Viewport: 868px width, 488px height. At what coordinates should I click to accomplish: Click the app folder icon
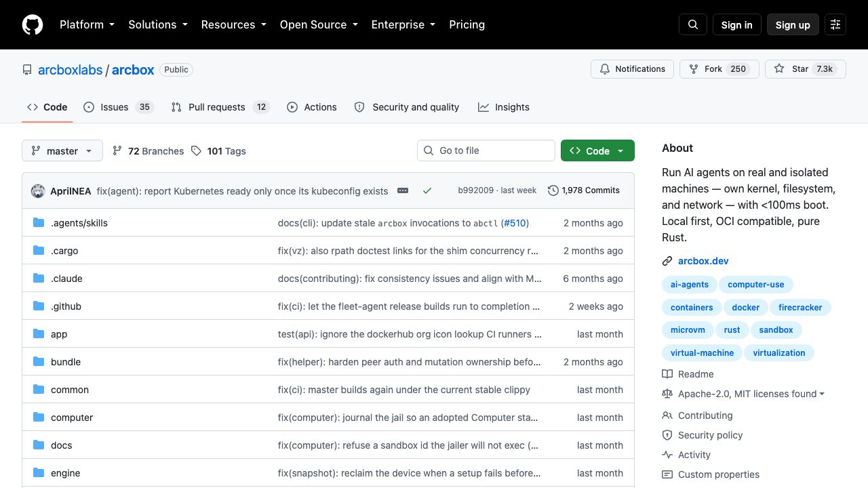[x=39, y=334]
